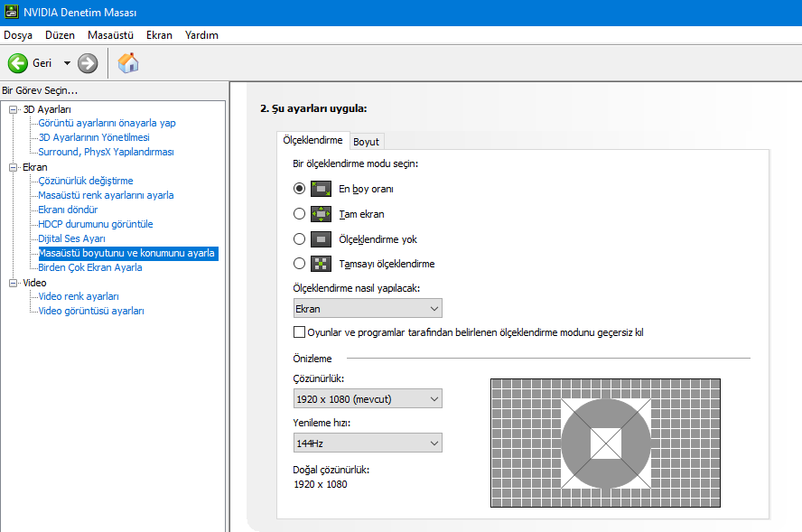Switch to the Ölçeklendirme tab
The image size is (802, 532).
click(x=312, y=140)
